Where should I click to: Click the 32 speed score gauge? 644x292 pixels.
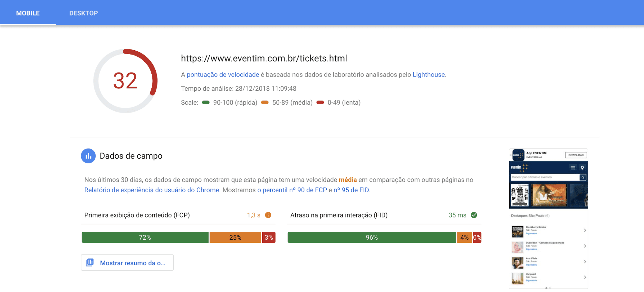coord(125,81)
